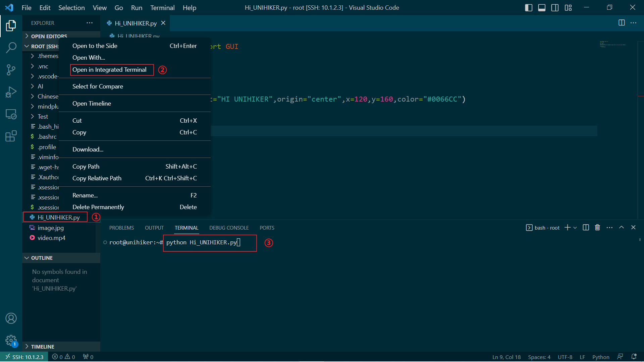
Task: Open Manage settings gear
Action: click(11, 341)
